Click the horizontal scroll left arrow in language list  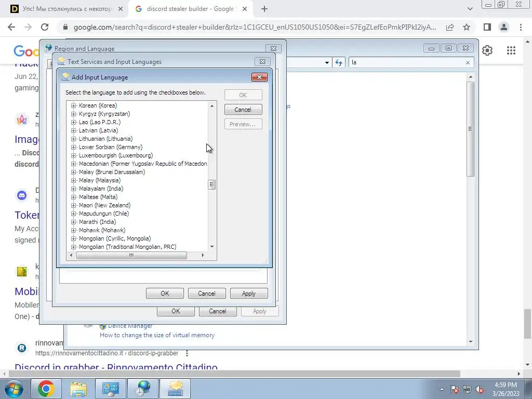click(71, 256)
